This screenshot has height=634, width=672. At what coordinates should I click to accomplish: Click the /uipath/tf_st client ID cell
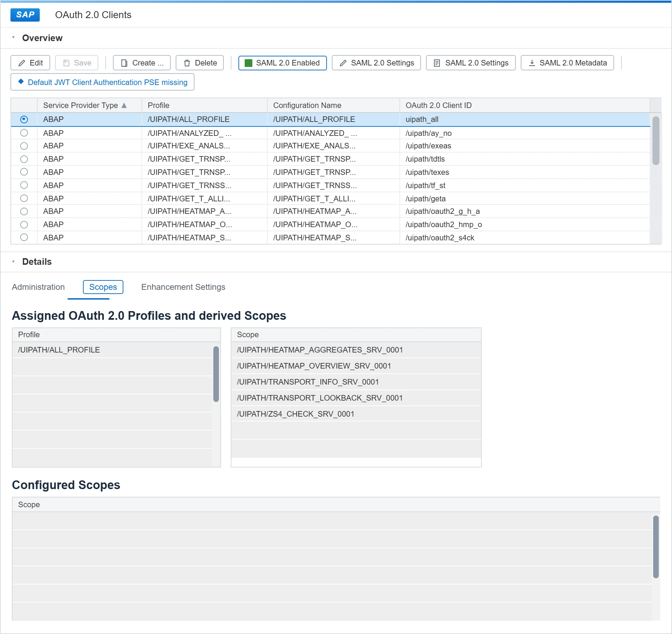(525, 185)
